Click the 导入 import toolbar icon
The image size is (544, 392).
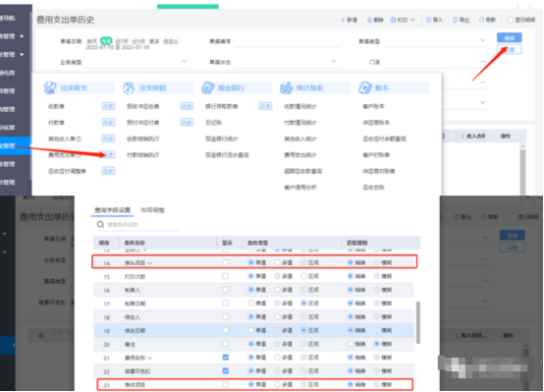coord(429,20)
